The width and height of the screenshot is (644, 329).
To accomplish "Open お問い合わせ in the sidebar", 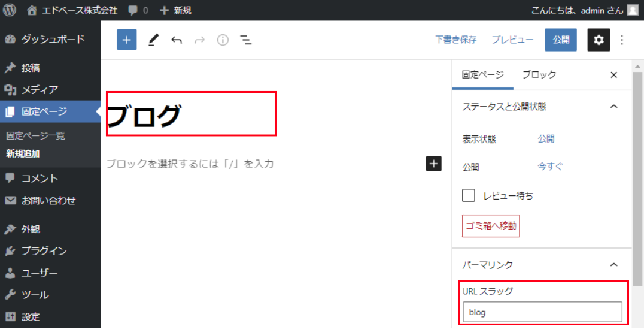I will pos(50,201).
